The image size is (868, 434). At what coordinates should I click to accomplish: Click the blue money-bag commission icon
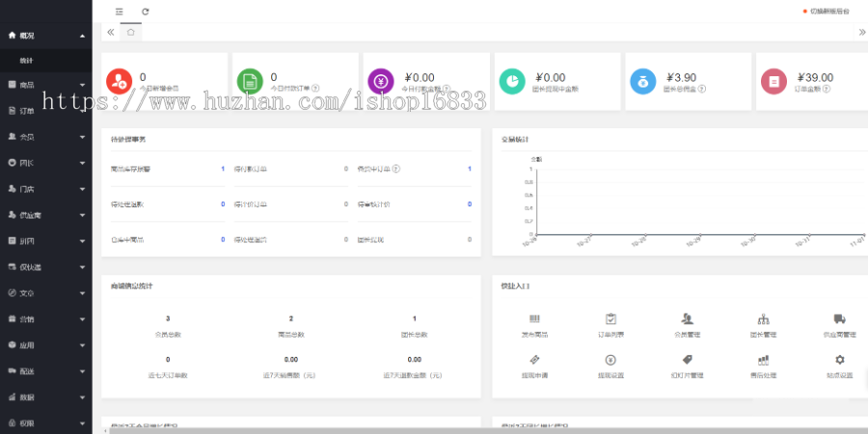[x=643, y=81]
